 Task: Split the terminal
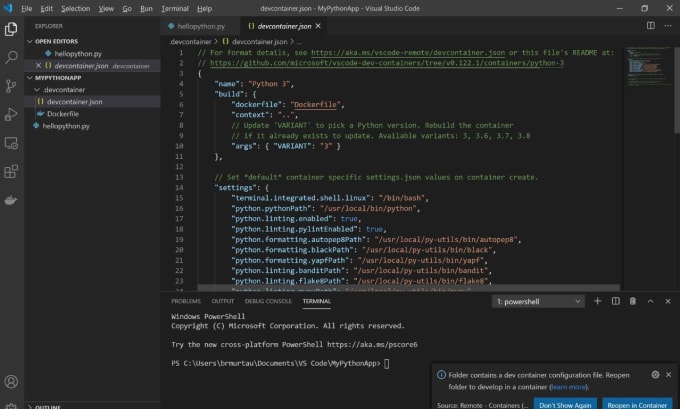[x=615, y=301]
